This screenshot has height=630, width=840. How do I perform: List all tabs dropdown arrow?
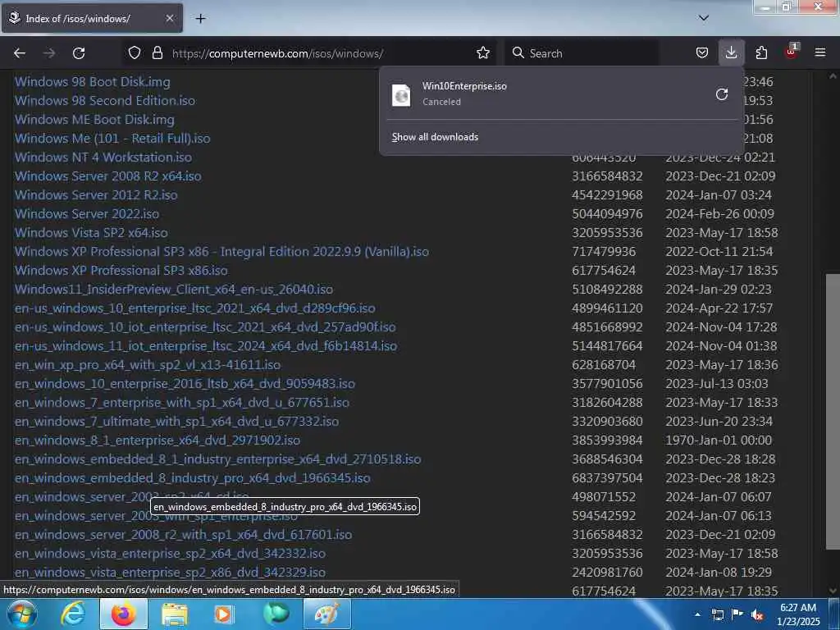704,18
